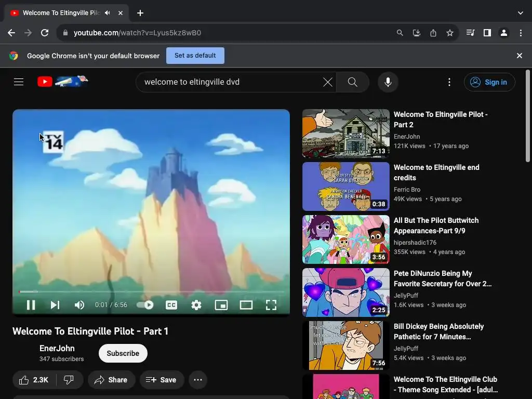Expand the tab search chevron
The height and width of the screenshot is (399, 532).
pos(521,13)
